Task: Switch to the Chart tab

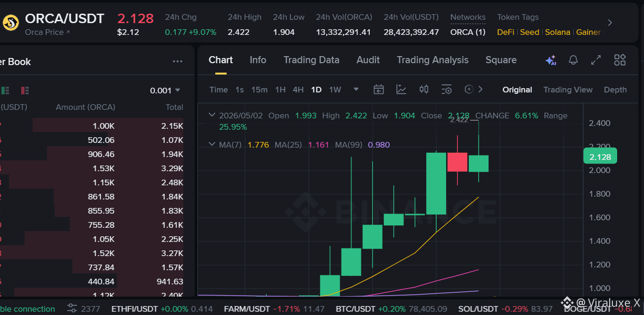Action: click(x=220, y=60)
